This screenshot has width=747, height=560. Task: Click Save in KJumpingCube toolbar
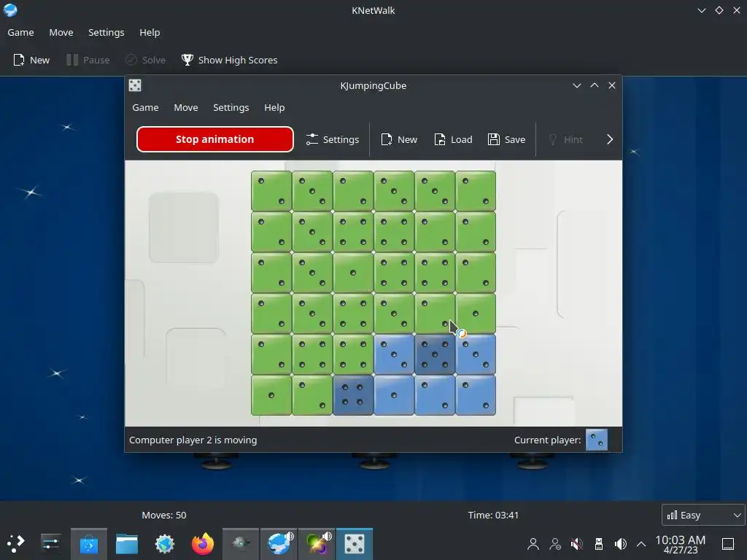pyautogui.click(x=506, y=139)
